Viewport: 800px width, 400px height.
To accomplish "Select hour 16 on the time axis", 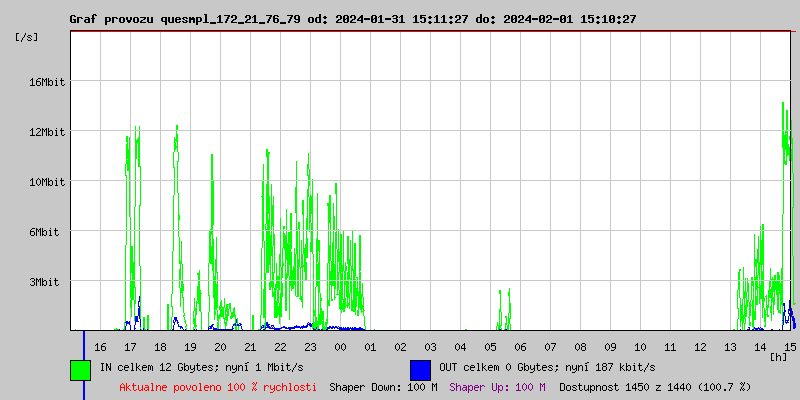I will 100,346.
